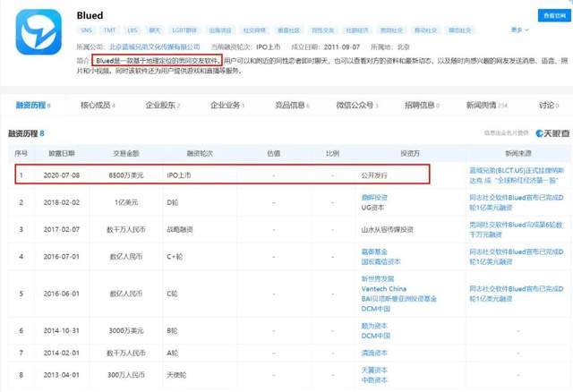Viewport: 573px width, 392px height.
Task: Click the founding date 2011-09-07
Action: [342, 47]
